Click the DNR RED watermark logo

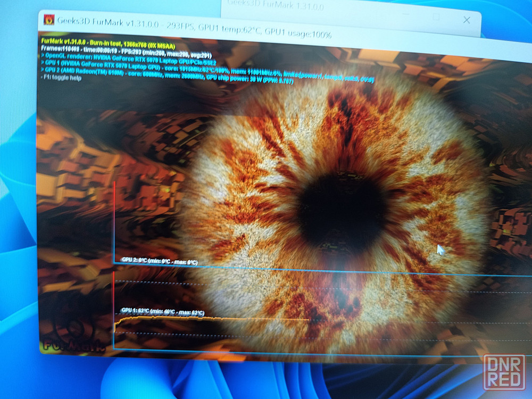(504, 372)
